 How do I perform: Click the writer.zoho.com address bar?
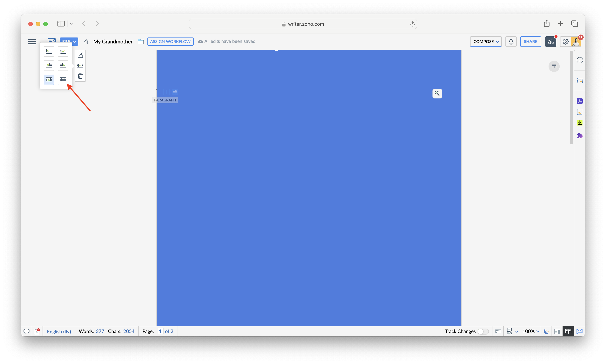click(x=303, y=24)
